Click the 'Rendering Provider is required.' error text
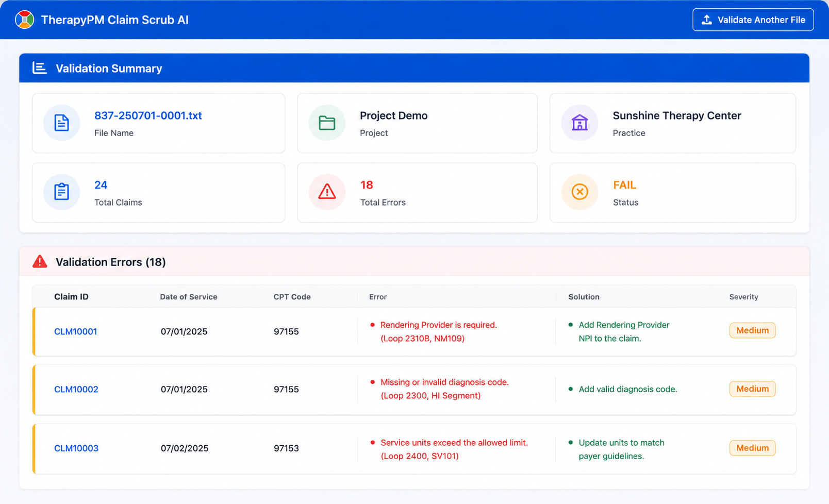The height and width of the screenshot is (504, 829). [x=439, y=325]
